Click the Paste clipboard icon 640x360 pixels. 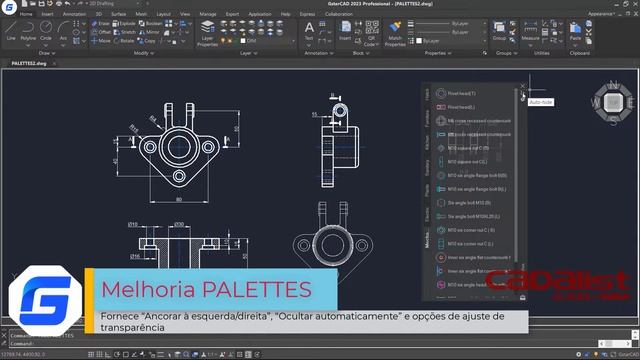[575, 31]
